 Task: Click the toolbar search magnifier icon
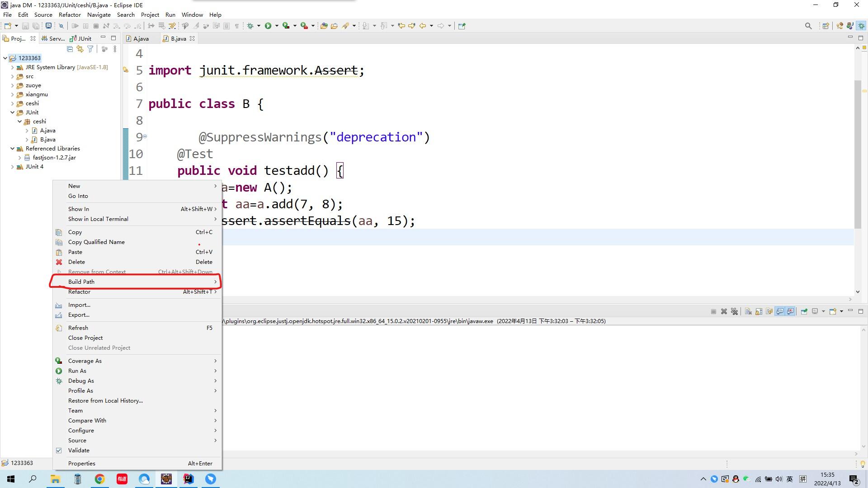tap(808, 26)
